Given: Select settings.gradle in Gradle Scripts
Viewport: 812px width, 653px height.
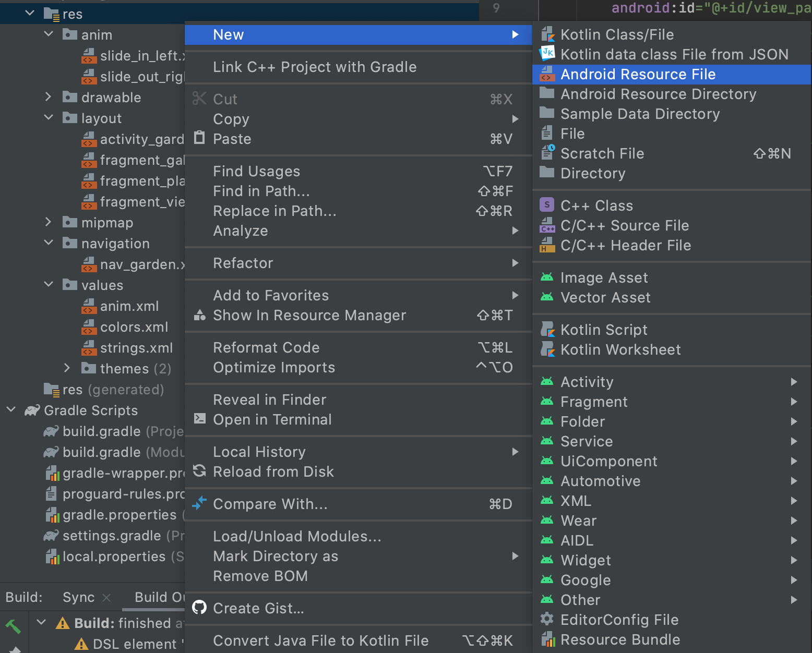Looking at the screenshot, I should (x=112, y=536).
